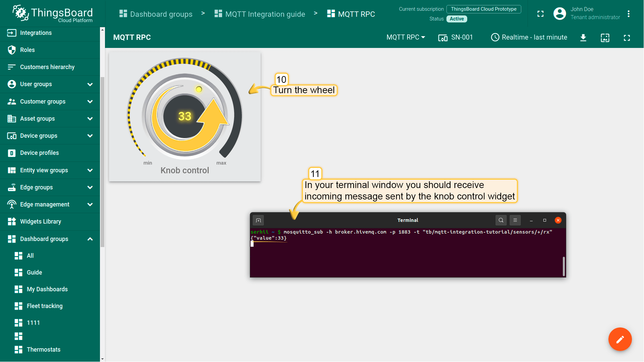
Task: Open Widgets Library menu item
Action: (x=41, y=222)
